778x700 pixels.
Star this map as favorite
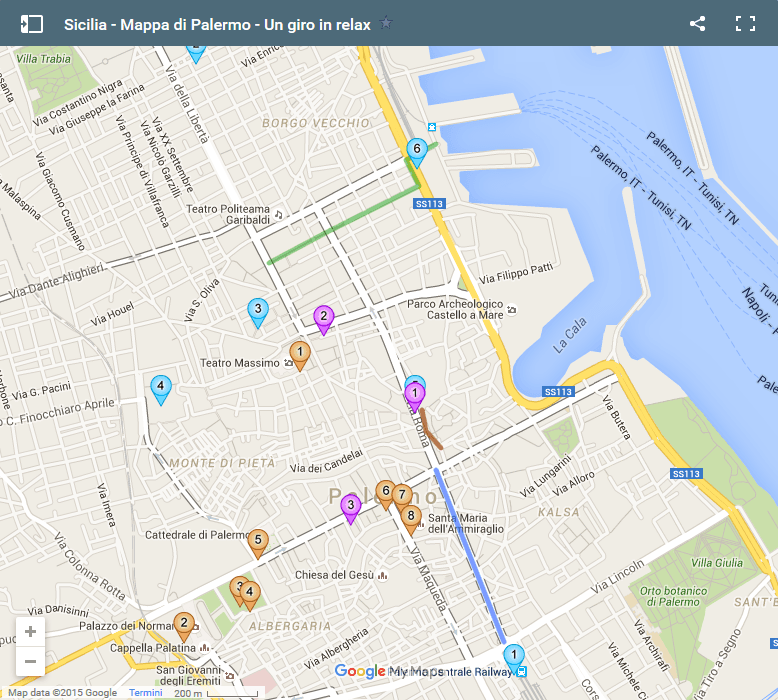click(387, 24)
